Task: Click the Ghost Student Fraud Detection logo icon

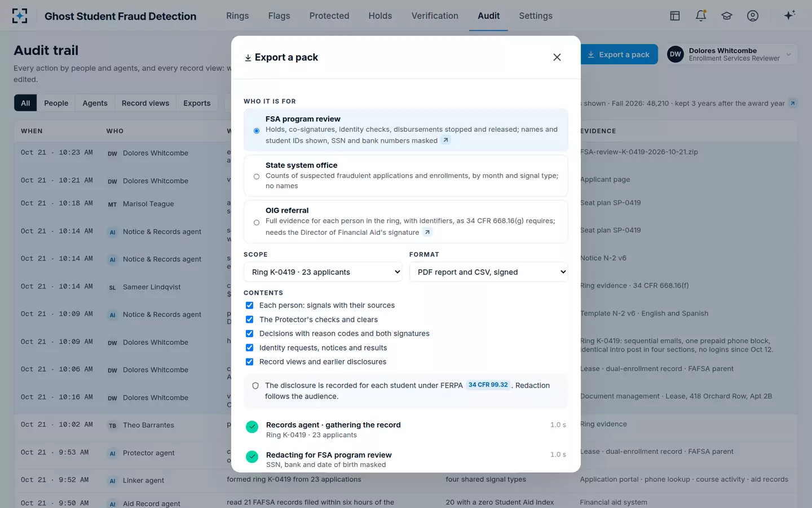Action: [x=20, y=16]
